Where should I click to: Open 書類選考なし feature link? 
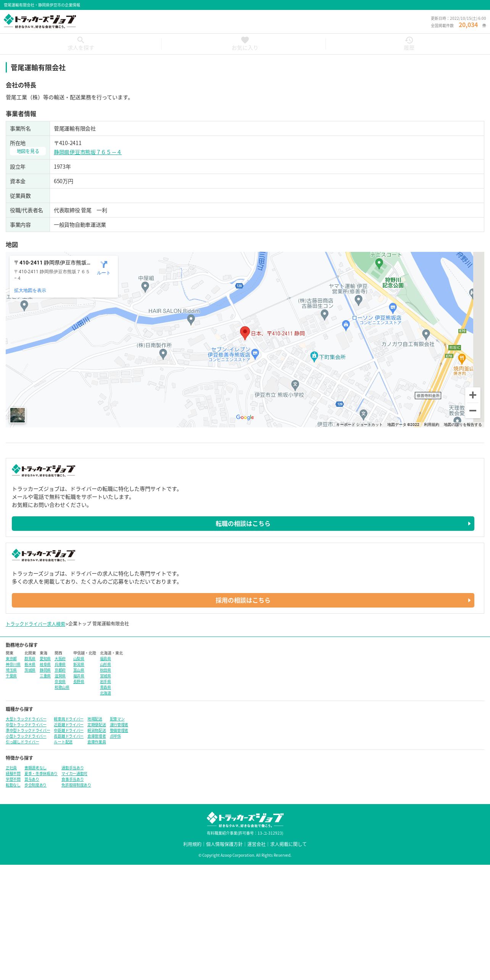pyautogui.click(x=35, y=768)
